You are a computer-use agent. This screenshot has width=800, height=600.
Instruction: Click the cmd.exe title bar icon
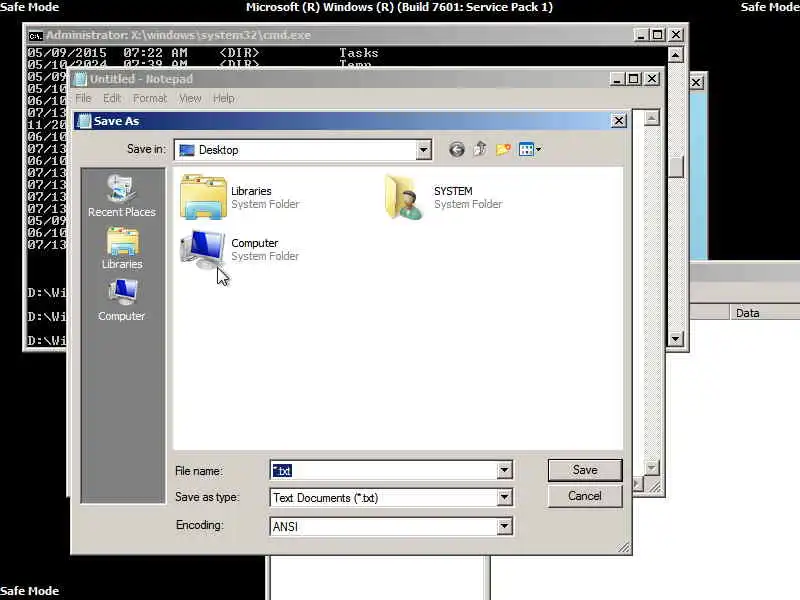[x=35, y=36]
